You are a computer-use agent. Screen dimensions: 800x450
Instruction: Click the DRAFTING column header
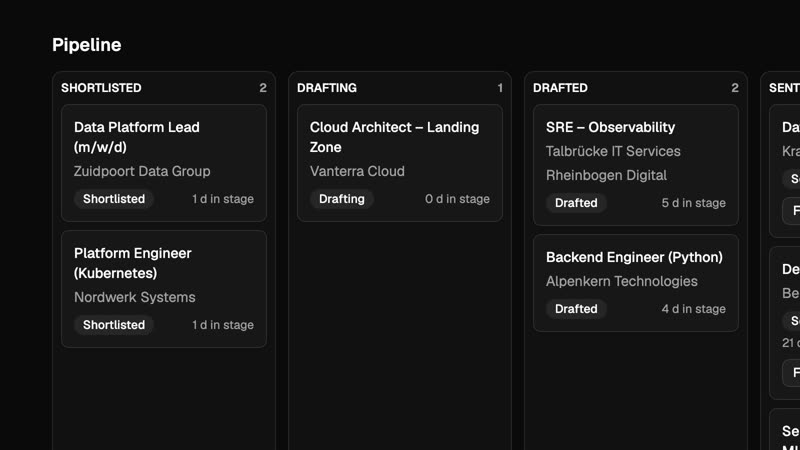click(327, 88)
